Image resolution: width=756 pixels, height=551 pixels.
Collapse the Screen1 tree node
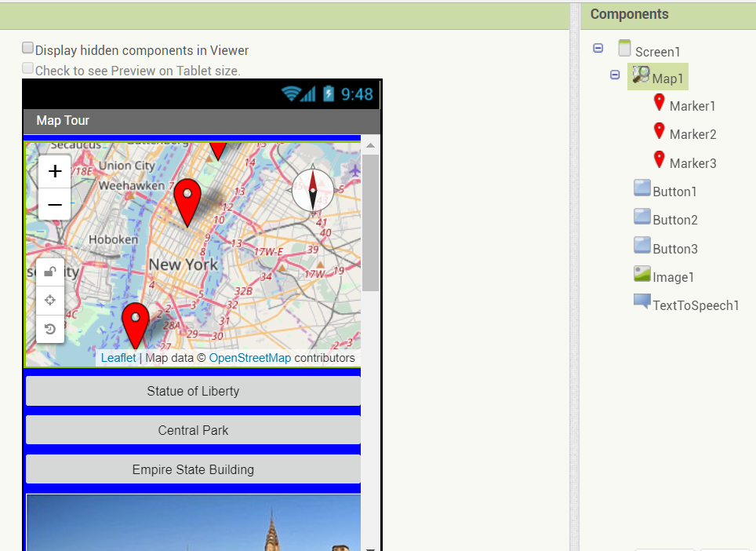tap(598, 48)
